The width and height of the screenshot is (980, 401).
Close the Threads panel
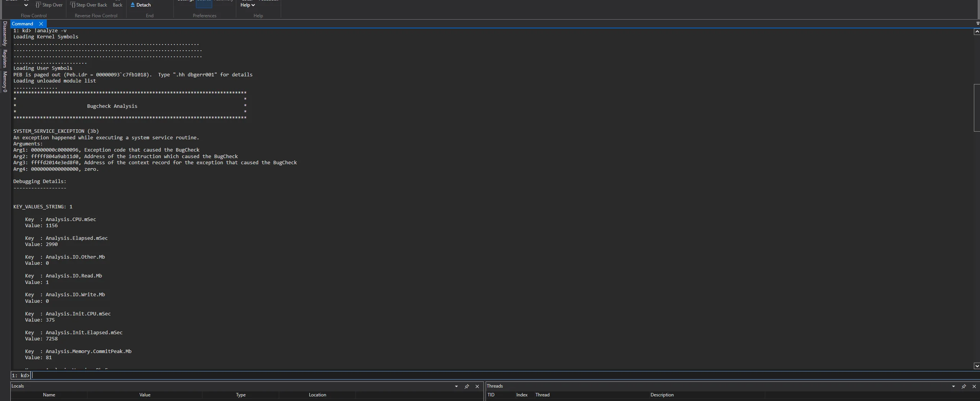point(974,386)
